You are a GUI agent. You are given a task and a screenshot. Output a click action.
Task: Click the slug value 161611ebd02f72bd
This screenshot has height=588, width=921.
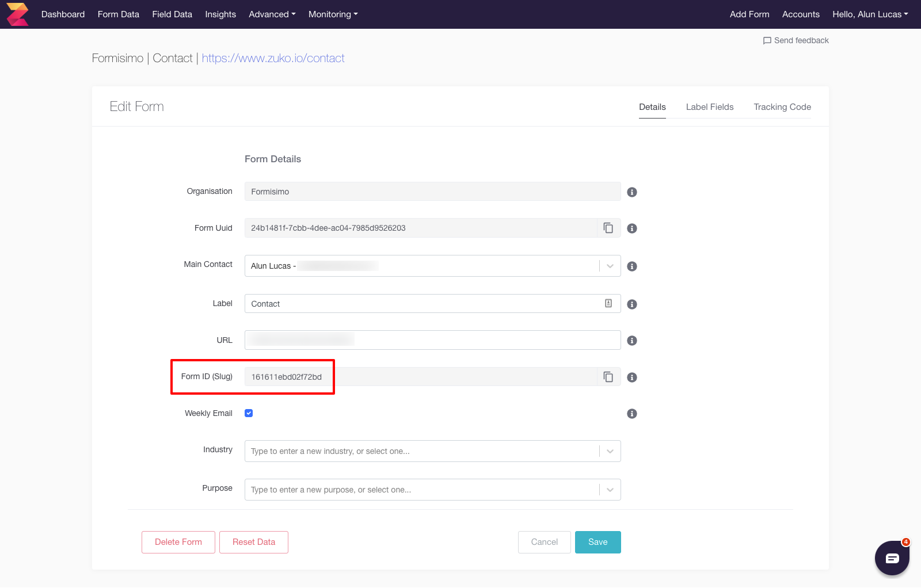(x=287, y=377)
